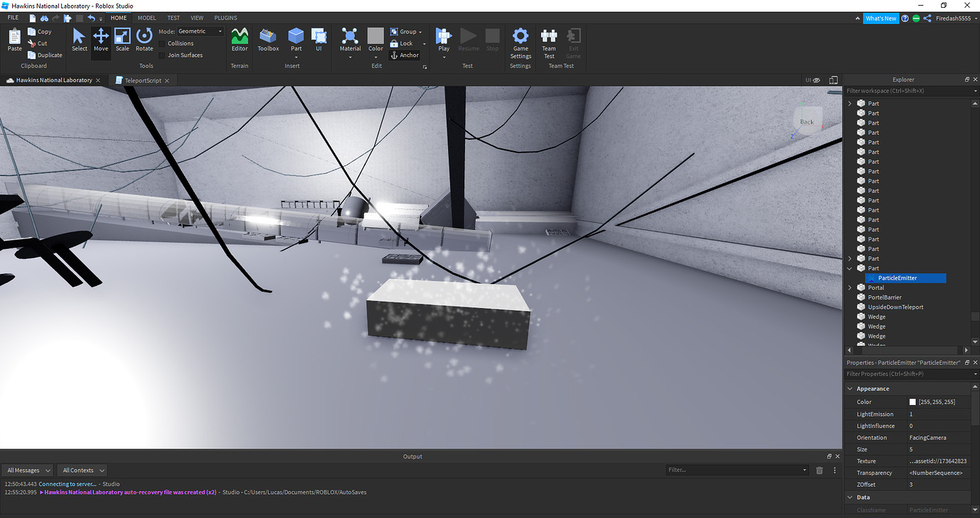Click the ParticleEmitter white color swatch

pos(913,401)
